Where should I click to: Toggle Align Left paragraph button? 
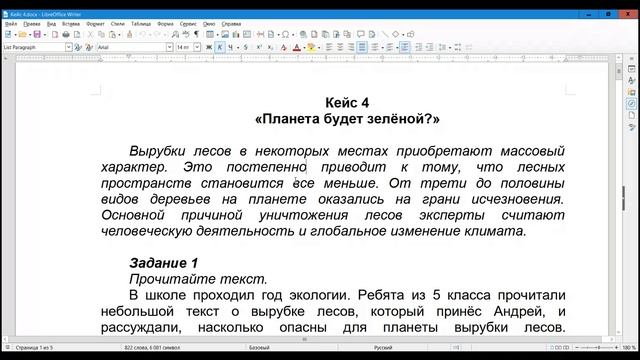(x=329, y=48)
